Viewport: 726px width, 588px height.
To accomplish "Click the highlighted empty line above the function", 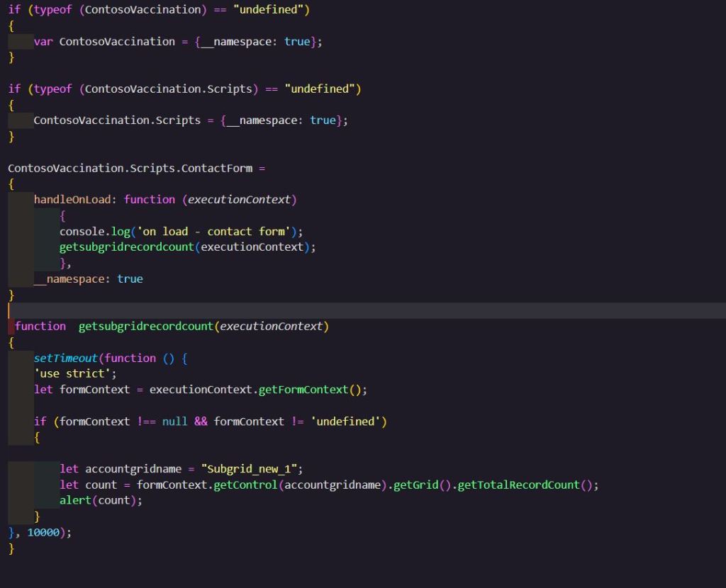I will coord(354,311).
